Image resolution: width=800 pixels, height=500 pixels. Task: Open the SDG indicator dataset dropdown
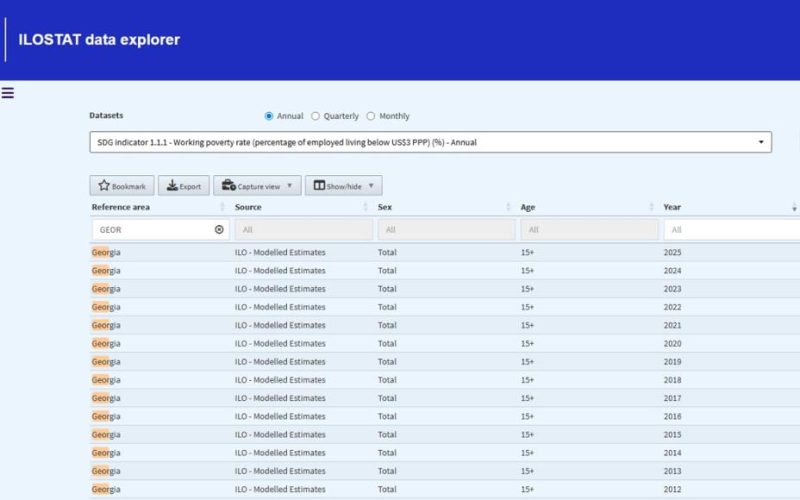[x=431, y=142]
